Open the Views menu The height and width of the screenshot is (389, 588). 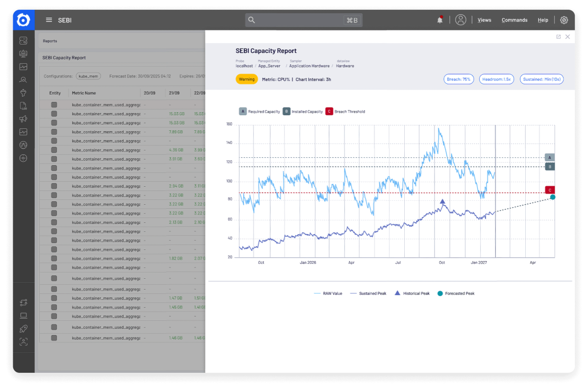484,20
